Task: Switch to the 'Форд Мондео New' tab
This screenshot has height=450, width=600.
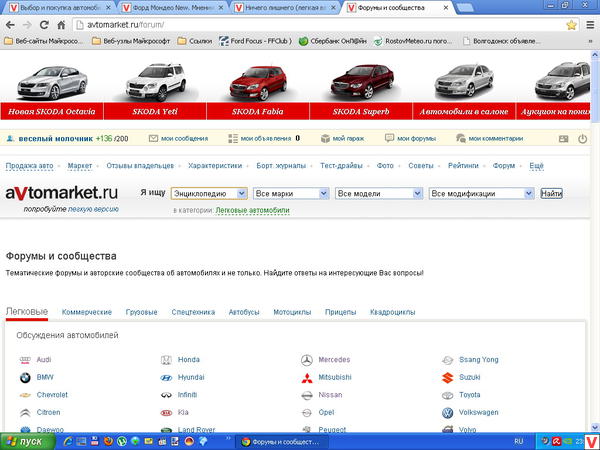Action: [172, 8]
